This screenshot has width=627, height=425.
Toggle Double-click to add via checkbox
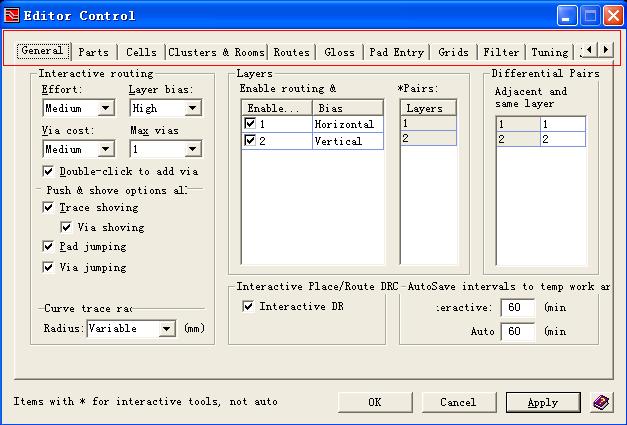click(50, 171)
